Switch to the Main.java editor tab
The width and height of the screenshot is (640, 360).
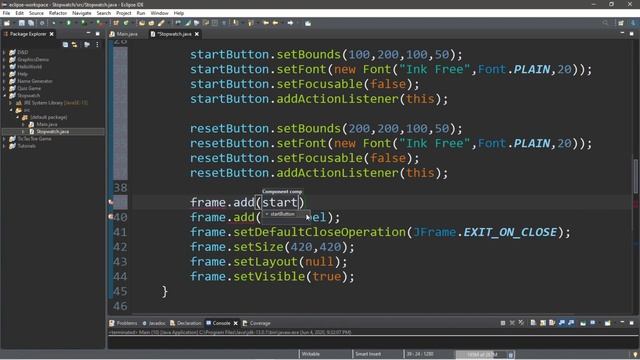[x=124, y=34]
